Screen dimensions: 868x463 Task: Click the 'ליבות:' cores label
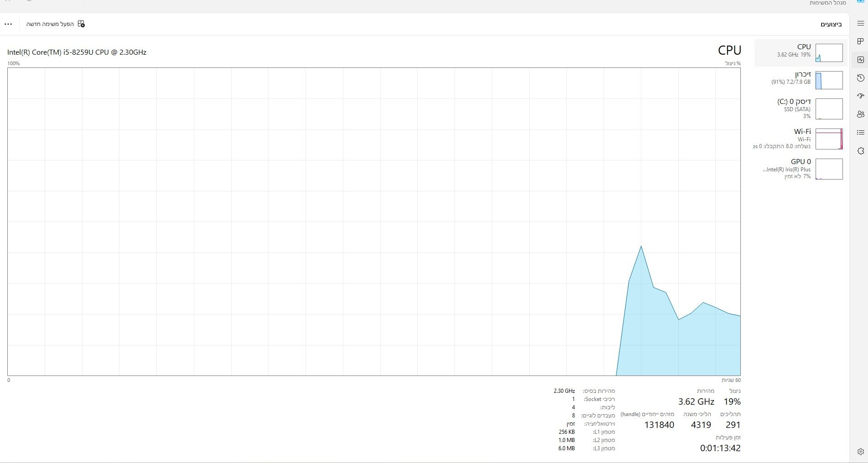pyautogui.click(x=608, y=407)
